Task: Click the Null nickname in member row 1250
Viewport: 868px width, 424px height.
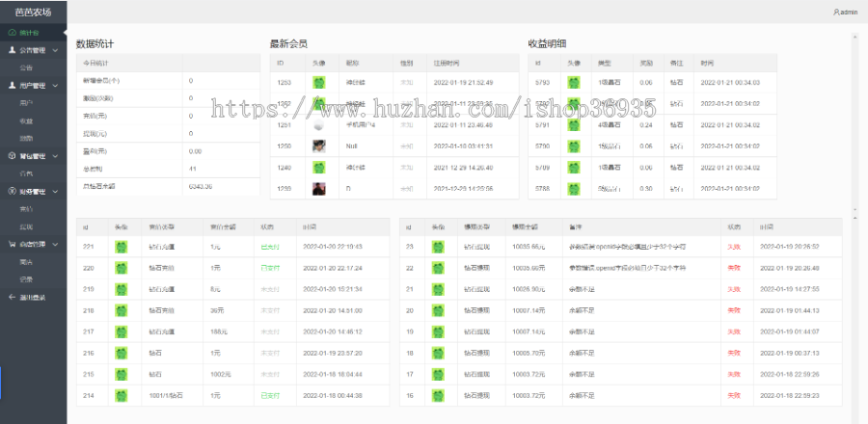Action: [351, 146]
